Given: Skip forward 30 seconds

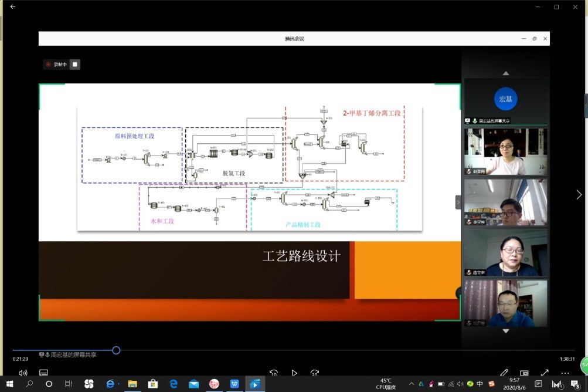Looking at the screenshot, I should (x=315, y=373).
